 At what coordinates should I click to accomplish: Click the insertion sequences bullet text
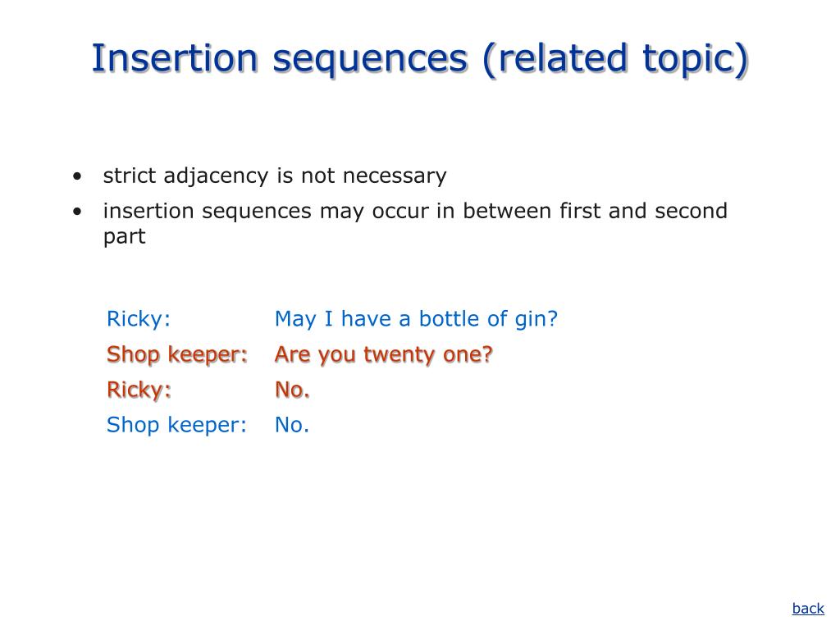click(415, 223)
